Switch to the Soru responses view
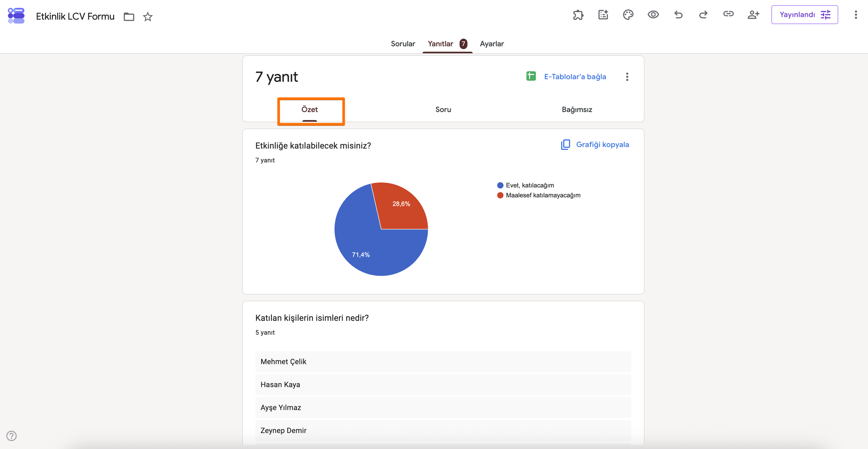868x449 pixels. [443, 109]
